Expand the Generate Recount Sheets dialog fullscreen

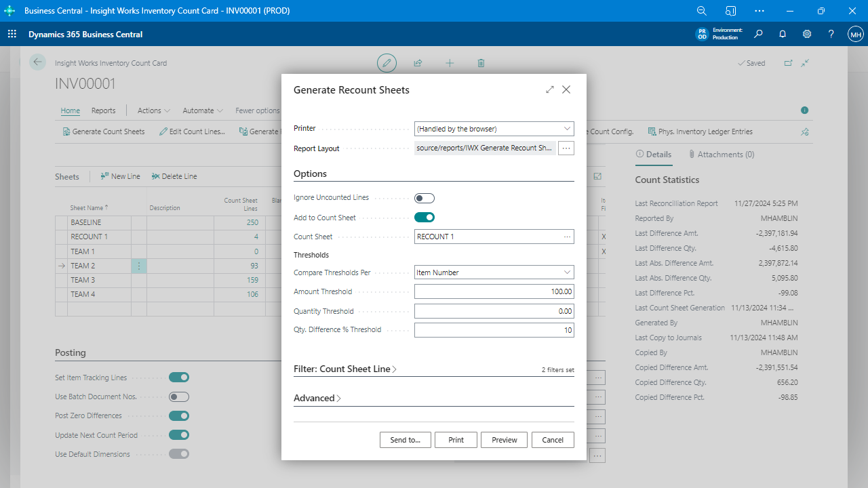pos(550,89)
